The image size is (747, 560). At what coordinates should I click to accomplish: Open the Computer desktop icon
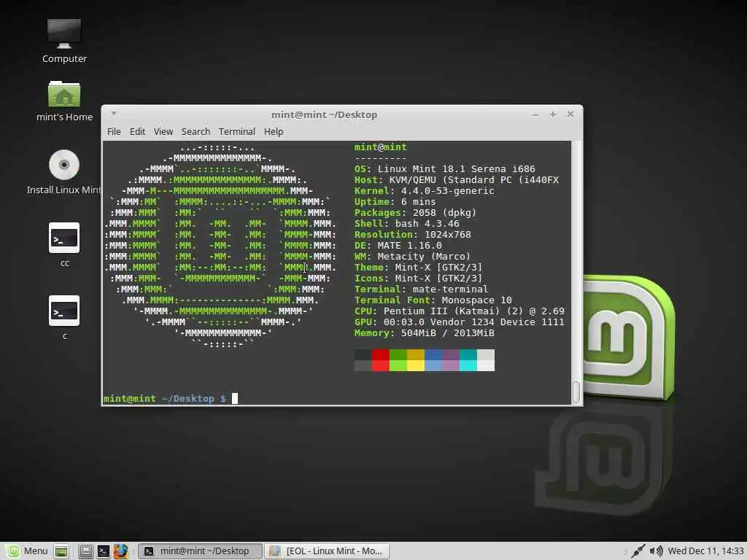[64, 34]
